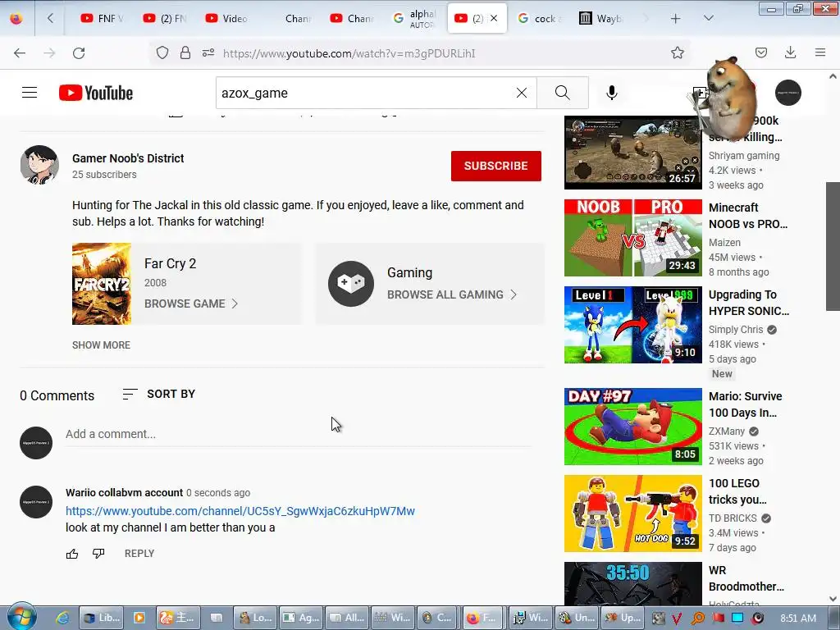This screenshot has height=630, width=840.
Task: Open Firefox downloads panel
Action: (790, 52)
